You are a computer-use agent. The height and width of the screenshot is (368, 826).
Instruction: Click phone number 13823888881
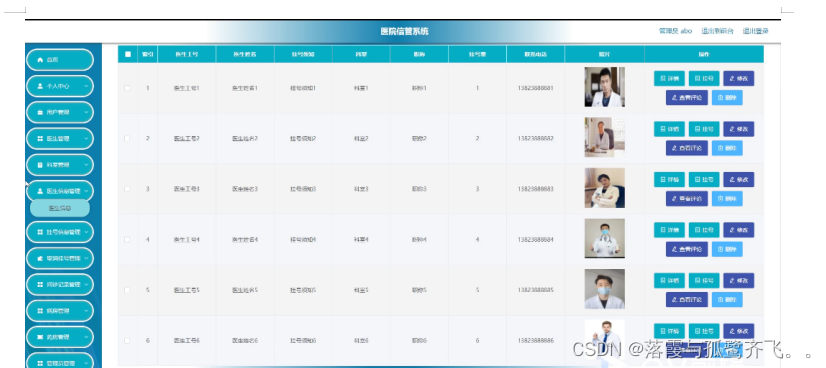click(536, 88)
